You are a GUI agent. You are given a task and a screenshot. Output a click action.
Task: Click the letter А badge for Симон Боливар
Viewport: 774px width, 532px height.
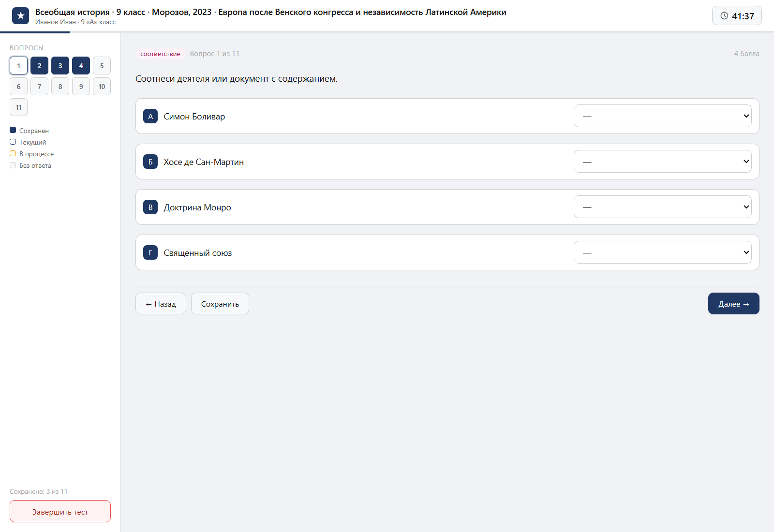pyautogui.click(x=150, y=116)
